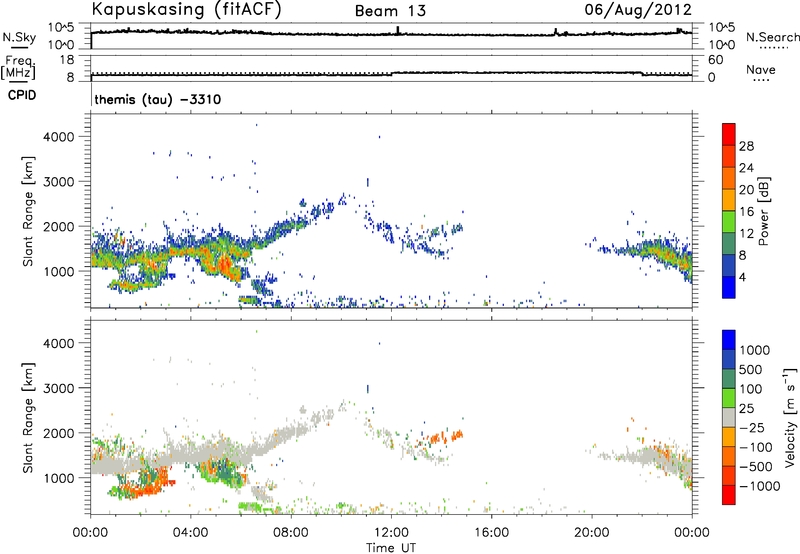Viewport: 800px width, 554px height.
Task: Click the 'Velocity [m s-1]' colorbar label
Action: 790,417
